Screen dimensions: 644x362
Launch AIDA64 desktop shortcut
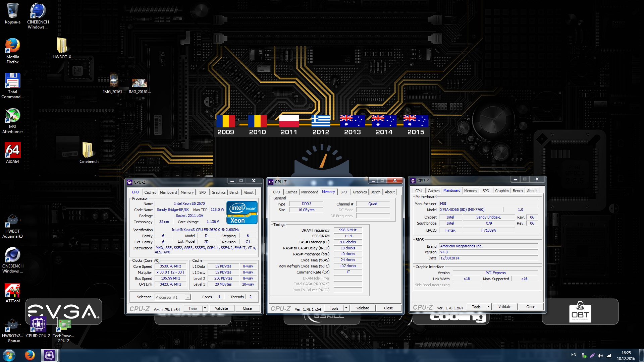[x=13, y=153]
